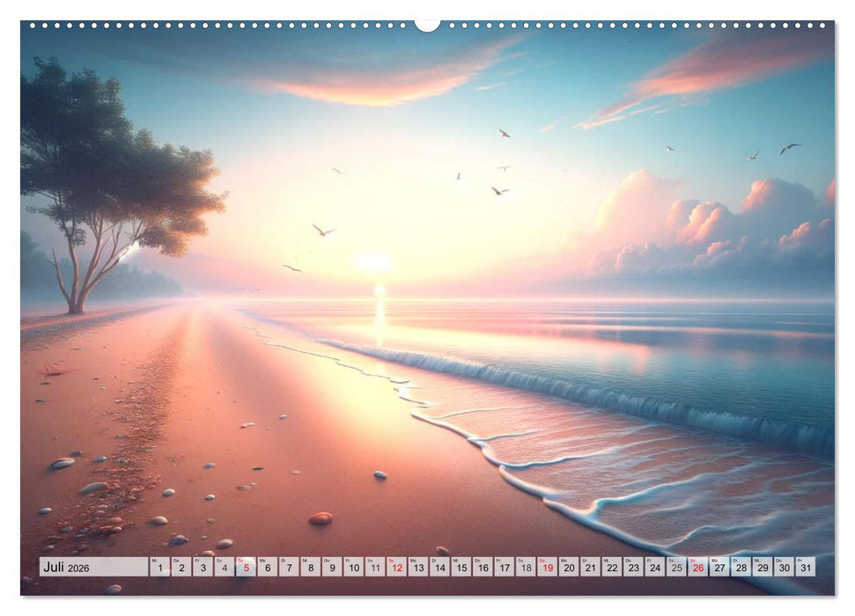Click the calendar hanging notch at top center
This screenshot has height=616, width=855.
tap(427, 25)
